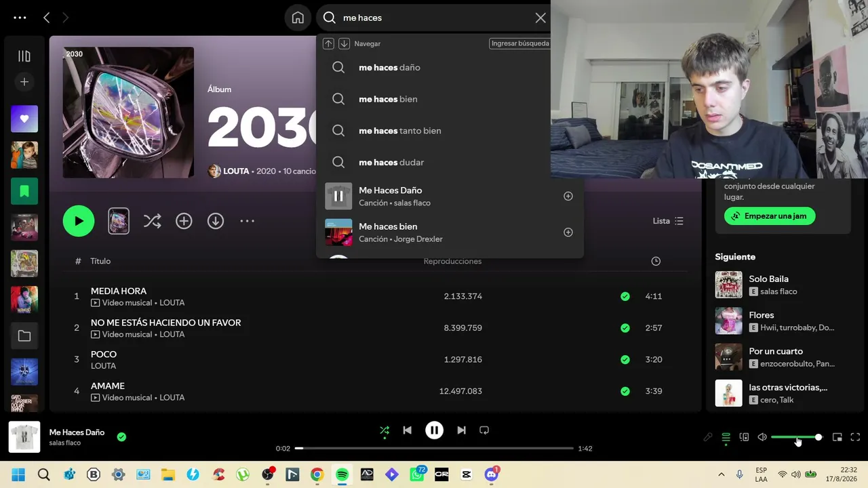This screenshot has height=488, width=868.
Task: Open the 'Lista' view dropdown
Action: [x=668, y=221]
